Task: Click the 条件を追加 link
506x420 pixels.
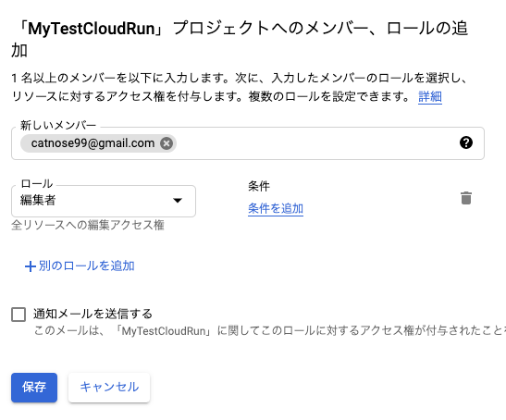Action: [276, 208]
